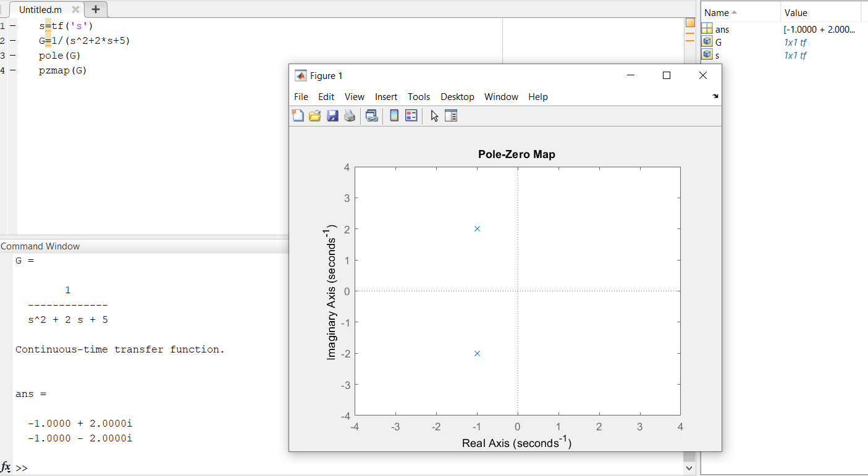Open the Insert menu of the figure window

pos(386,96)
